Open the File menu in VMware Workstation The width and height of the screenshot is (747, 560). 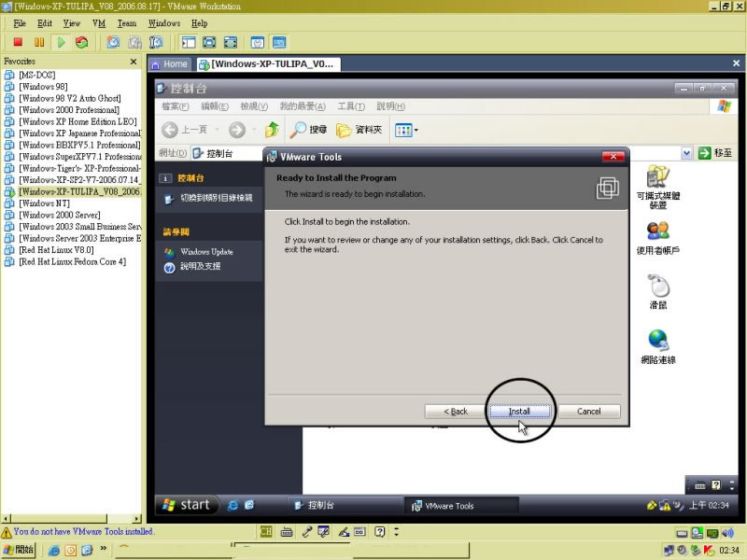(x=20, y=23)
